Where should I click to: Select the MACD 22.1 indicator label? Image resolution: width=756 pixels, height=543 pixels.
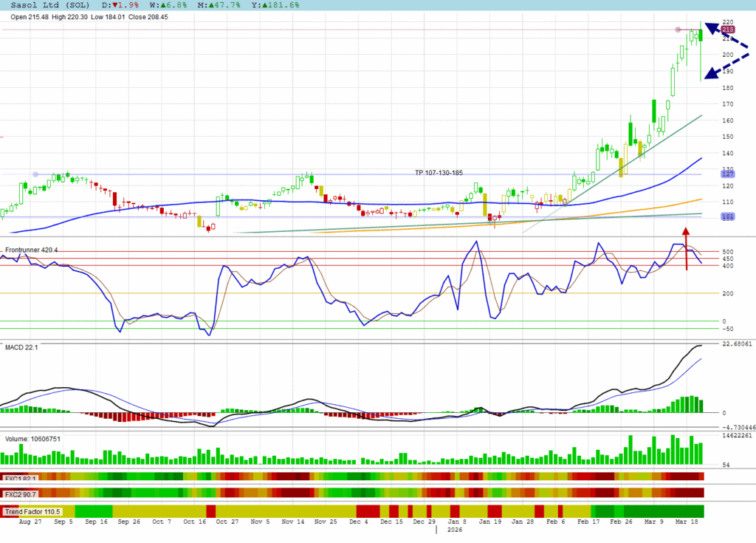[23, 347]
